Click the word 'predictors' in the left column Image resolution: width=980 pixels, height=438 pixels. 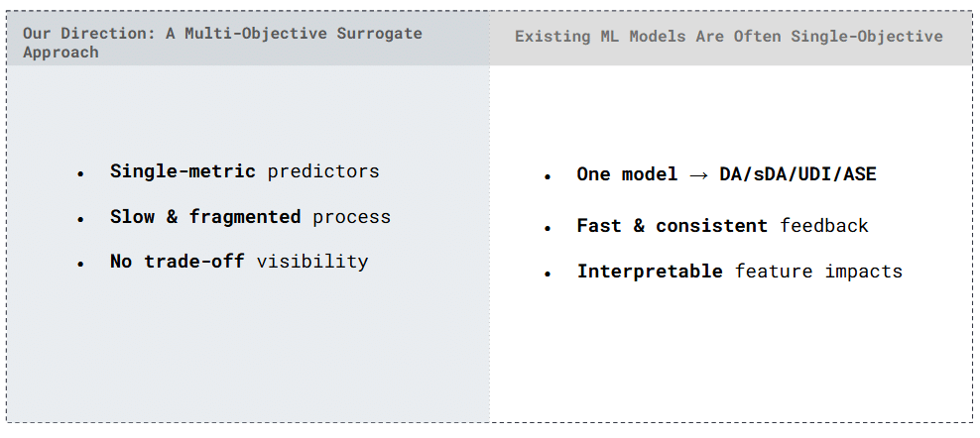click(x=323, y=170)
